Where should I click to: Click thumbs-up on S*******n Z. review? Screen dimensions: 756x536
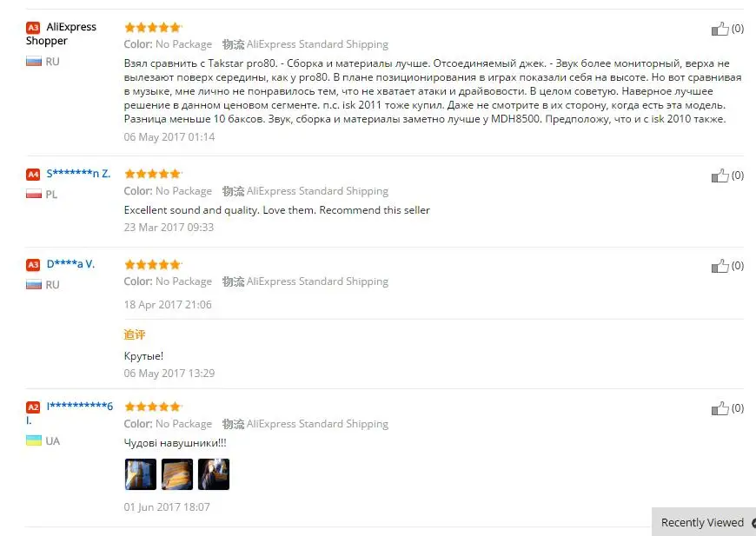point(720,175)
